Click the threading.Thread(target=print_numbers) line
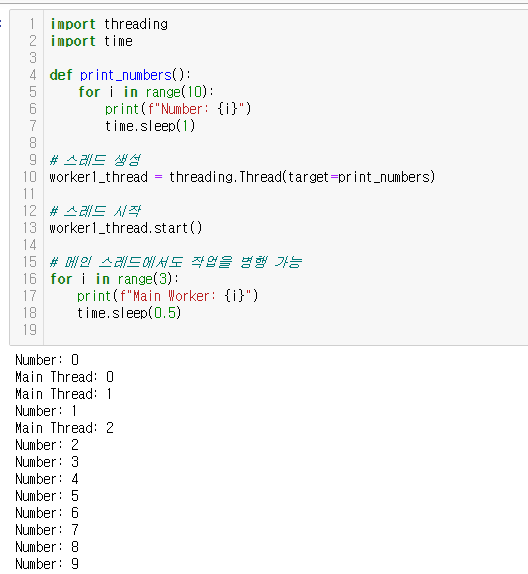This screenshot has width=528, height=574. [242, 177]
